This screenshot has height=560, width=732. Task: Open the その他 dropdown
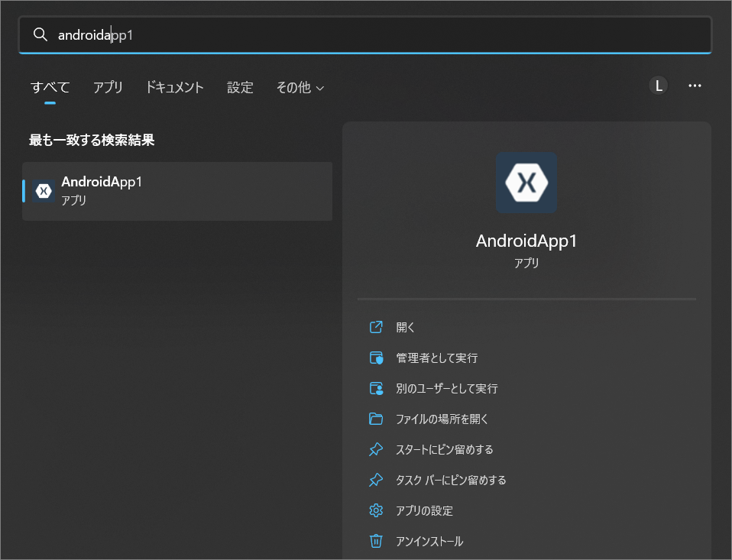(x=300, y=87)
